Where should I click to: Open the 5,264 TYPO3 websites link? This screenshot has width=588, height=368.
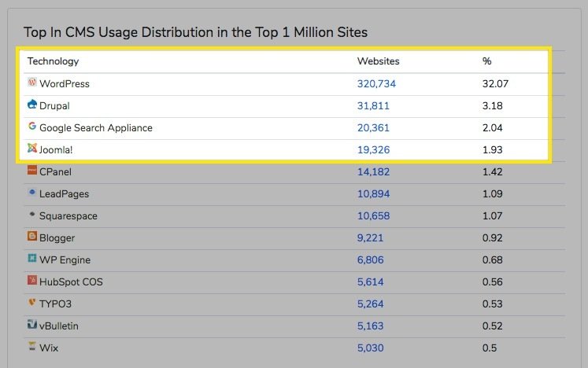coord(370,304)
